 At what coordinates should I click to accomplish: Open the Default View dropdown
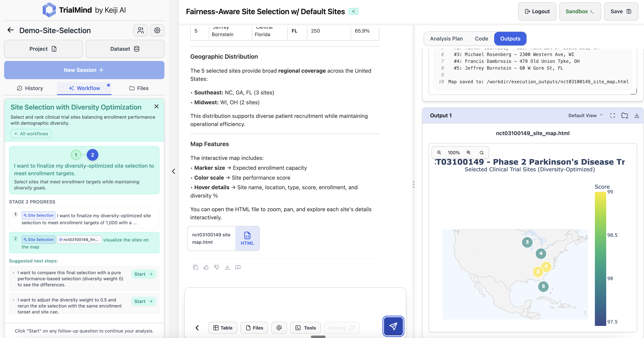585,115
